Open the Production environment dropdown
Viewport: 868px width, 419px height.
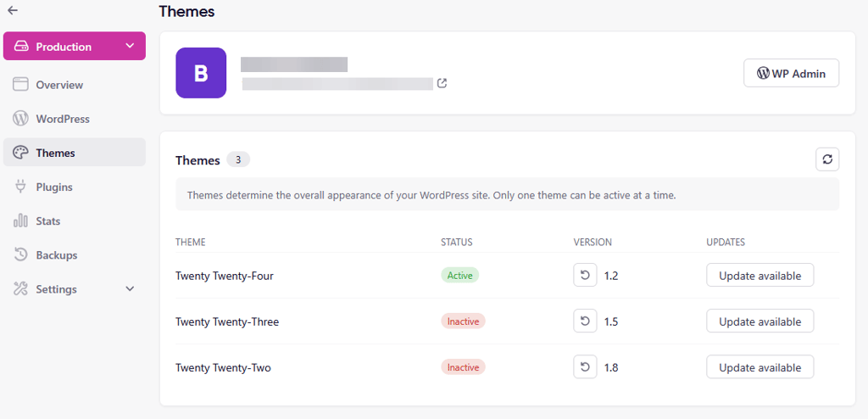[x=75, y=46]
